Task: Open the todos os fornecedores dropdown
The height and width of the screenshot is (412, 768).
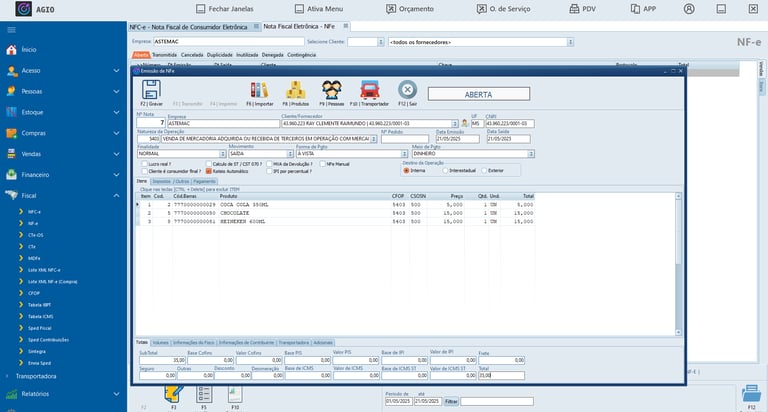Action: point(570,42)
